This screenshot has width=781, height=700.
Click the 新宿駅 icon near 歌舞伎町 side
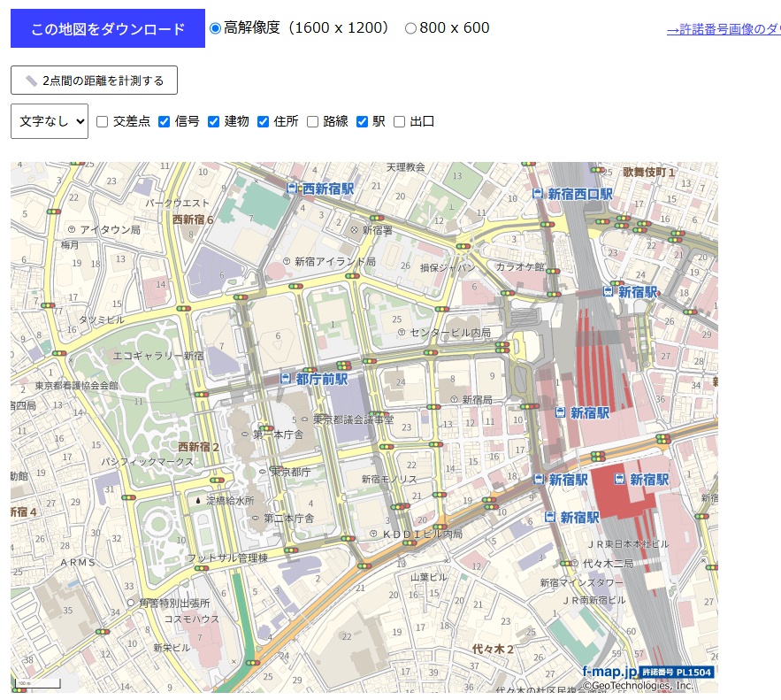(609, 291)
